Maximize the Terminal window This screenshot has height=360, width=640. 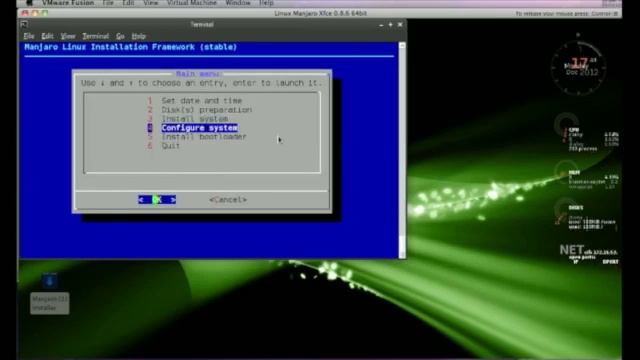point(390,25)
